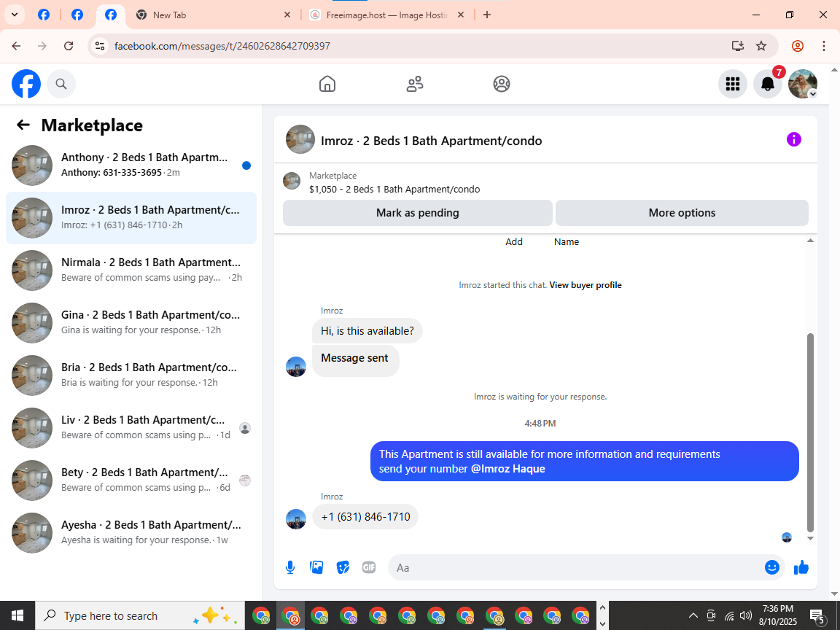This screenshot has height=630, width=840.
Task: Open Nirmala's conversation about the apartment
Action: pos(131,271)
